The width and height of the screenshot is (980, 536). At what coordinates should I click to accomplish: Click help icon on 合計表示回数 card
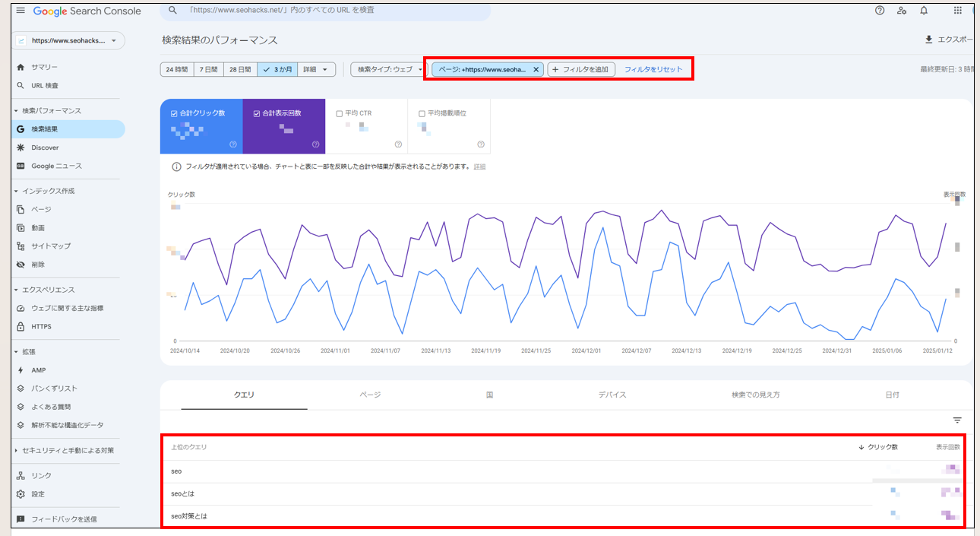click(315, 144)
